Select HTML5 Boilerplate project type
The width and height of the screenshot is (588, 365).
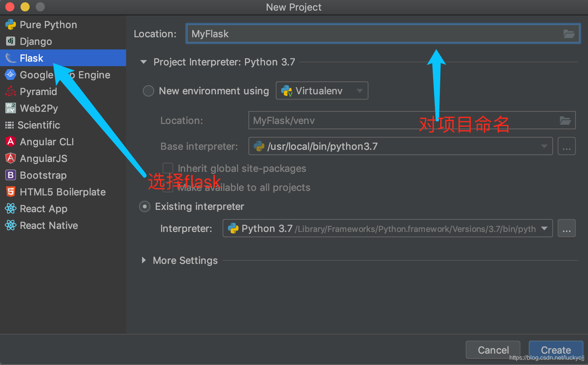pyautogui.click(x=63, y=192)
